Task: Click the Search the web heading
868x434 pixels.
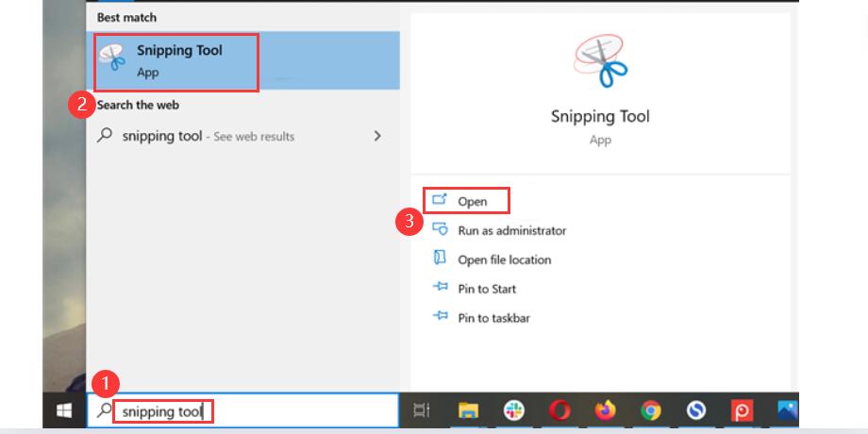Action: coord(138,105)
